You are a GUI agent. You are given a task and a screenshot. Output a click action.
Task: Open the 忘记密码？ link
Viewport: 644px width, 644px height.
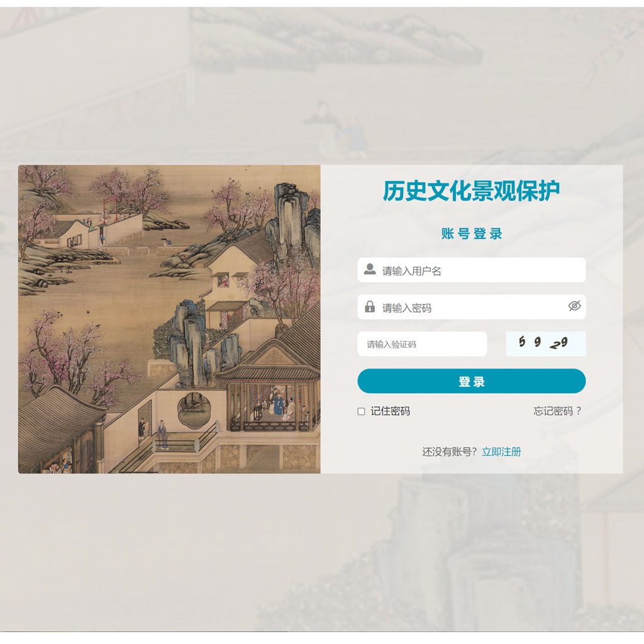557,411
